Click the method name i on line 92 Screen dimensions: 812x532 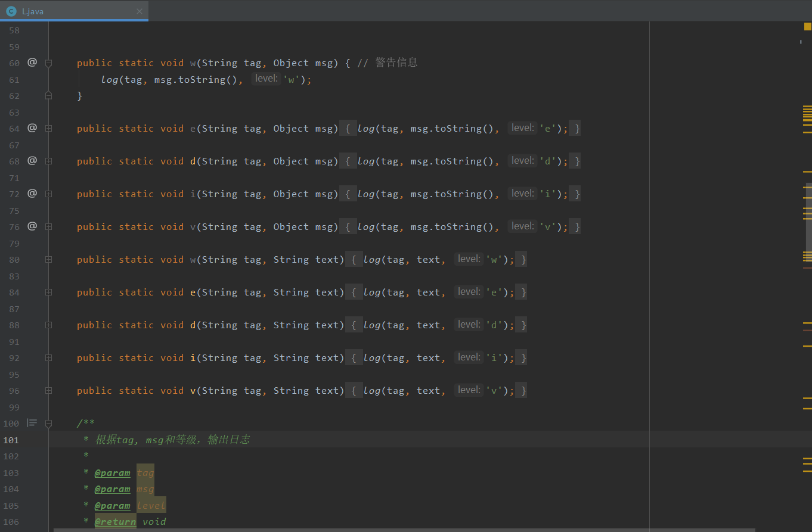click(x=193, y=357)
